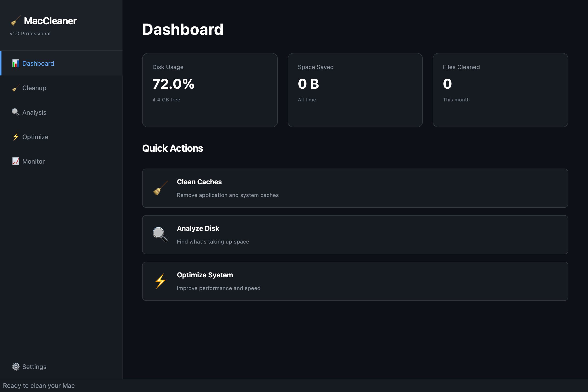Click the magnifier icon in Analyze Disk card
Screen dimensions: 588x392
pos(160,234)
